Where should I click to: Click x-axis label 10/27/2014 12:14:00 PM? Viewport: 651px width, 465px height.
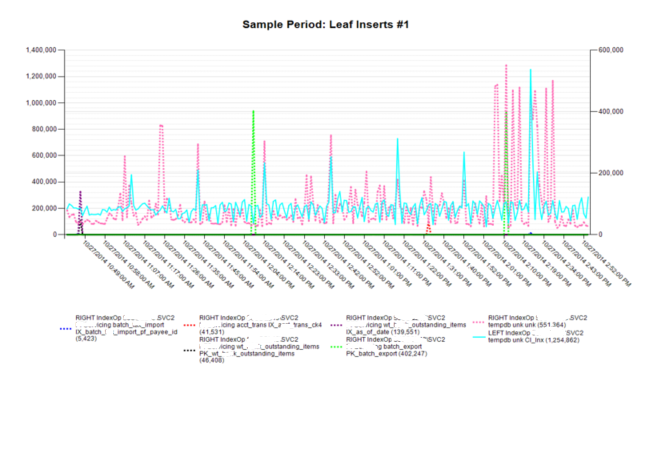click(289, 263)
